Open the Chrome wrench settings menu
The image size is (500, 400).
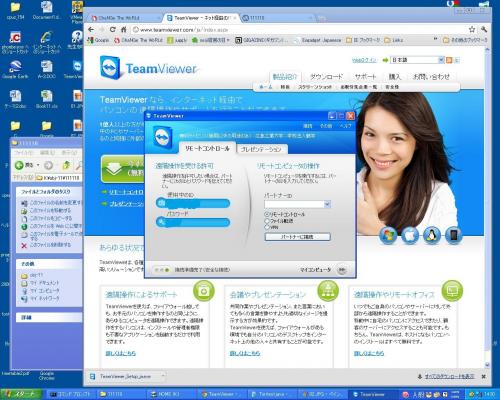[x=484, y=30]
